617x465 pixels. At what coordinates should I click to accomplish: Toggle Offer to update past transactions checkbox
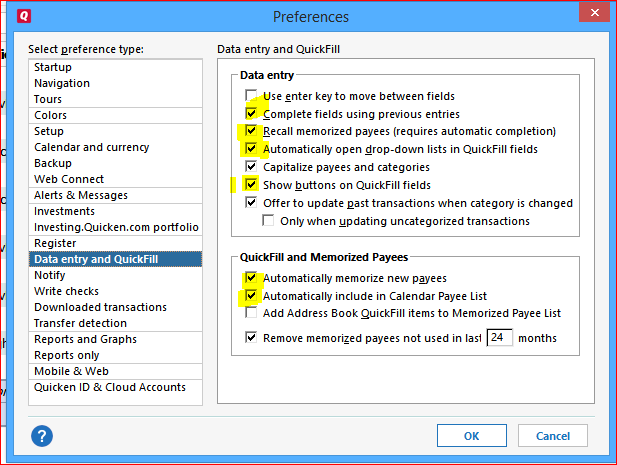click(251, 202)
